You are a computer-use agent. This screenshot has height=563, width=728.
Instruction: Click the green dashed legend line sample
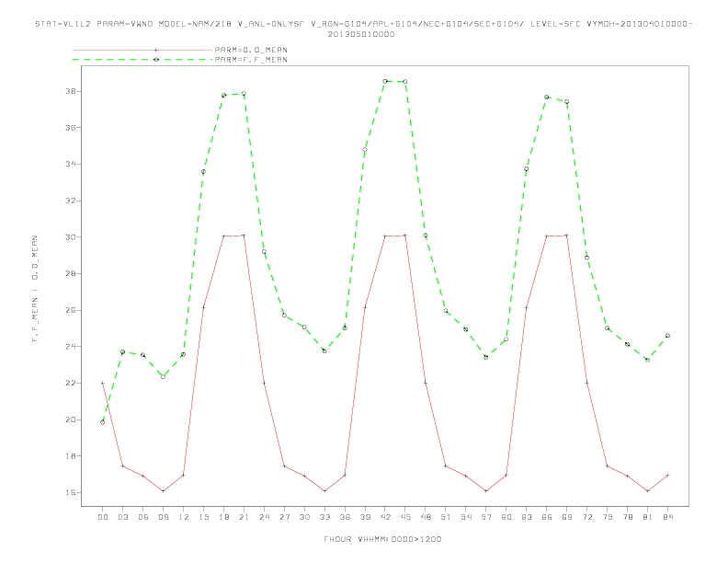[x=142, y=60]
